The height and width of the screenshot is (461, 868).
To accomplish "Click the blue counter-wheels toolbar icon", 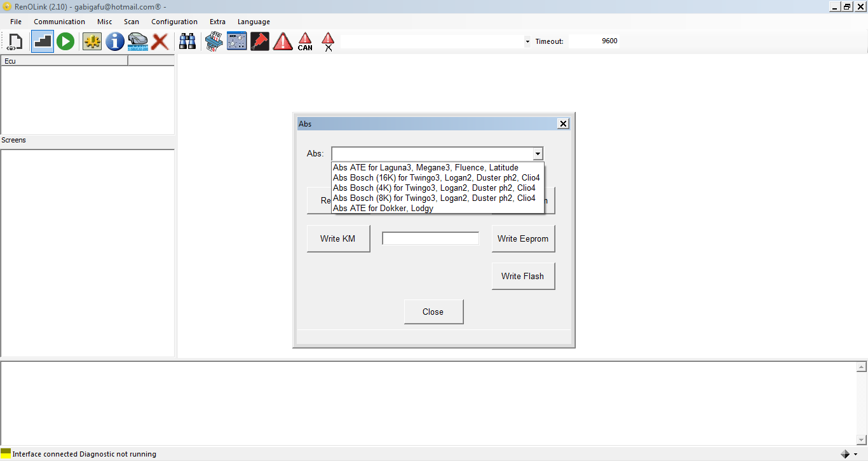I will click(x=214, y=42).
